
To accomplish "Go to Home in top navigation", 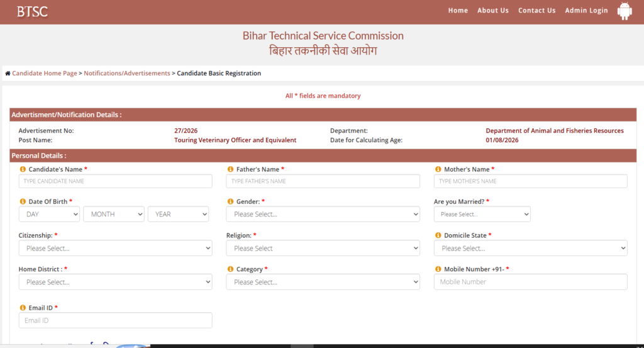I will 458,11.
